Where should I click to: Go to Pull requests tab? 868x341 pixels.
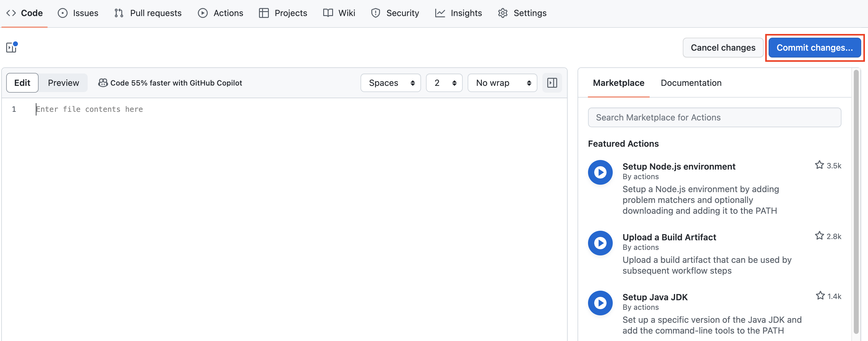[148, 13]
